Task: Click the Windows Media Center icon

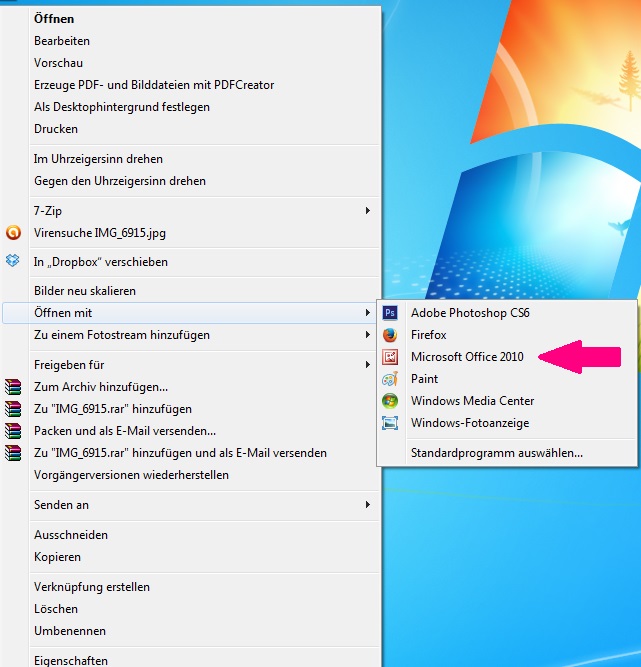Action: pyautogui.click(x=390, y=401)
